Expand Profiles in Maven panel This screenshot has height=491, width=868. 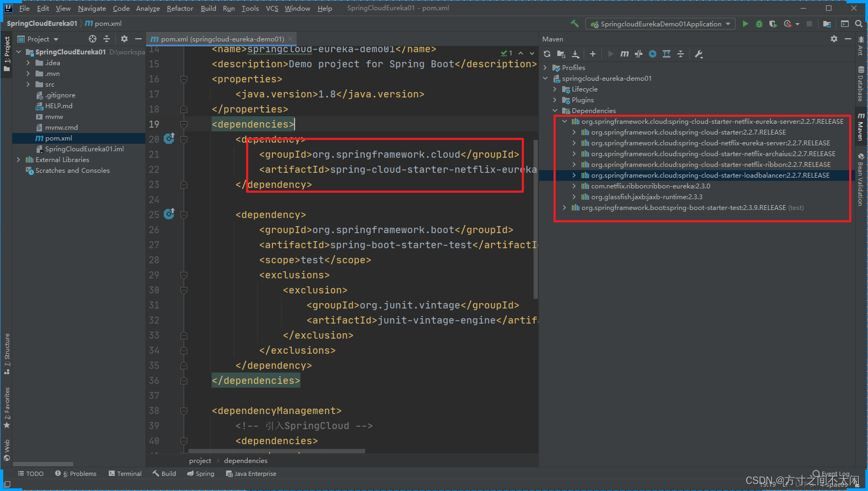pyautogui.click(x=545, y=68)
